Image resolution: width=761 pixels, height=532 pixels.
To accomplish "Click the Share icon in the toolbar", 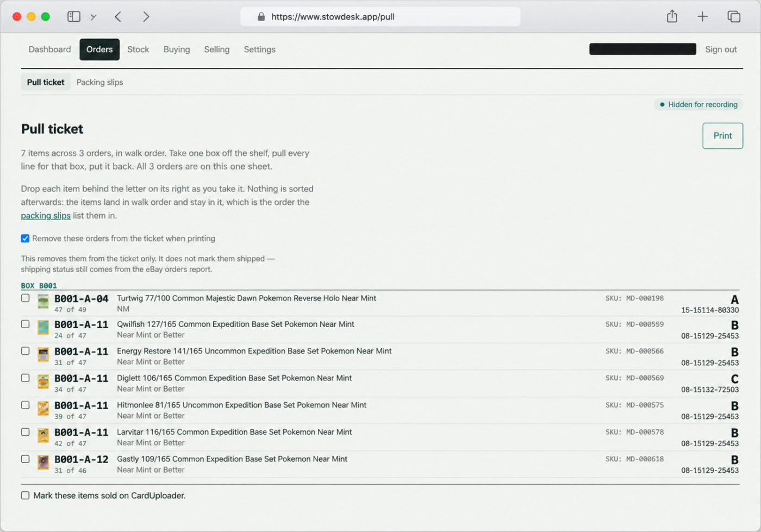I will coord(672,16).
